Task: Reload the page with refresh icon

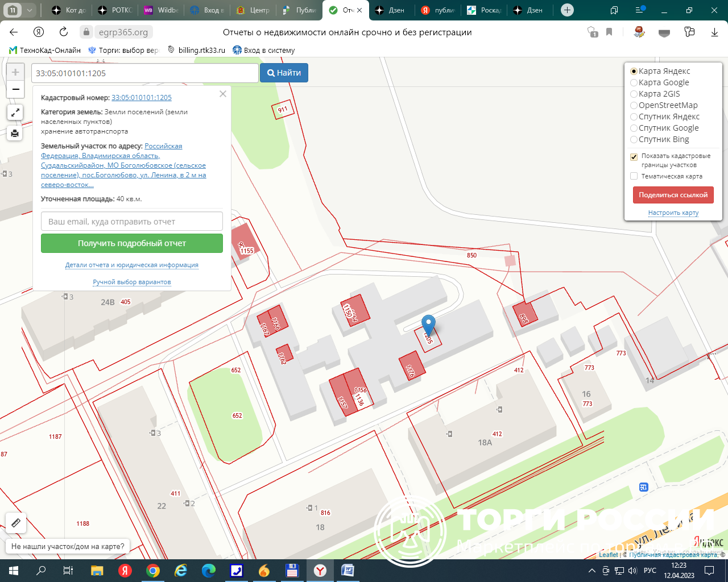Action: (x=64, y=32)
